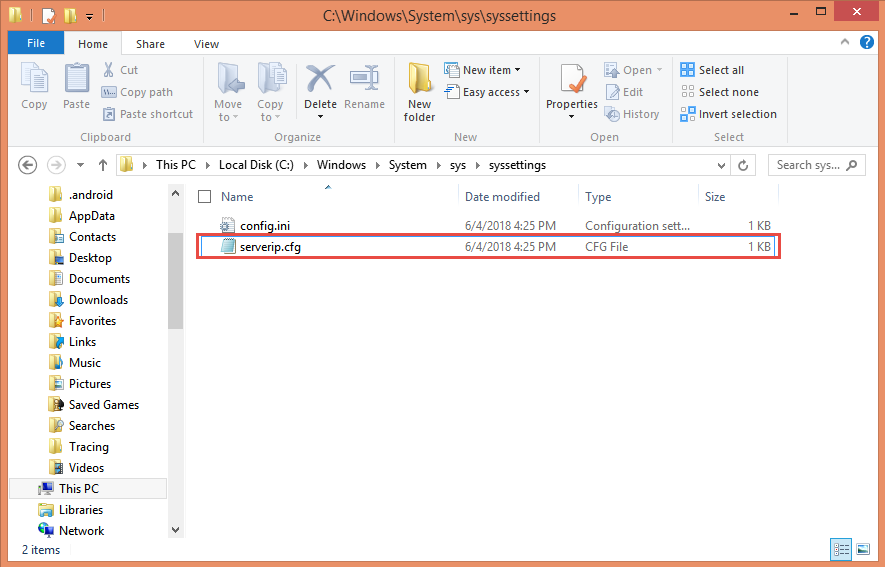This screenshot has width=885, height=567.
Task: Open Help with the question mark icon
Action: pos(866,42)
